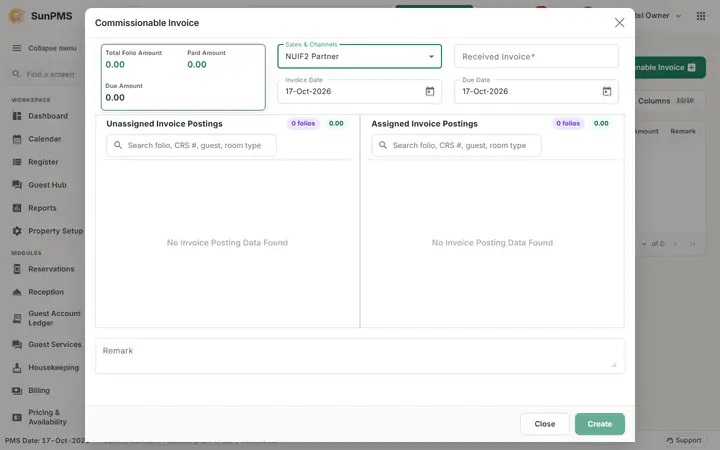
Task: Click the Unassigned search magnifier icon
Action: (x=118, y=145)
